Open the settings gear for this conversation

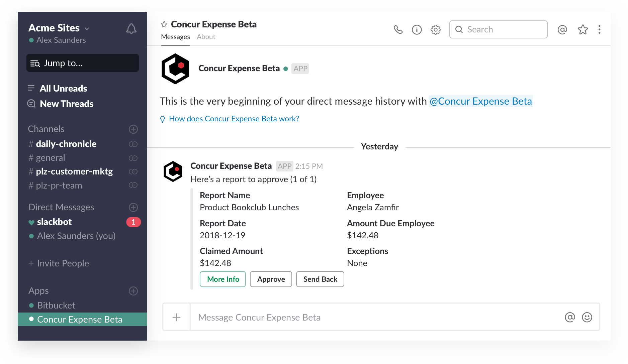tap(435, 29)
